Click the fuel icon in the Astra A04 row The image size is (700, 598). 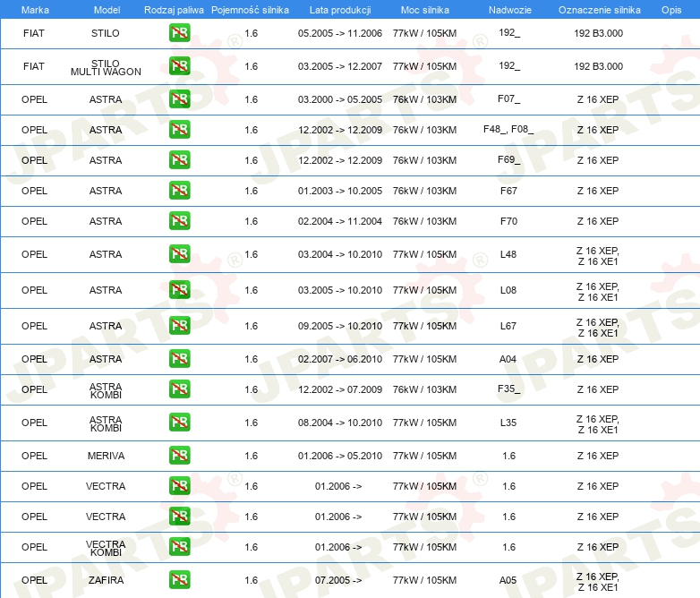[179, 359]
